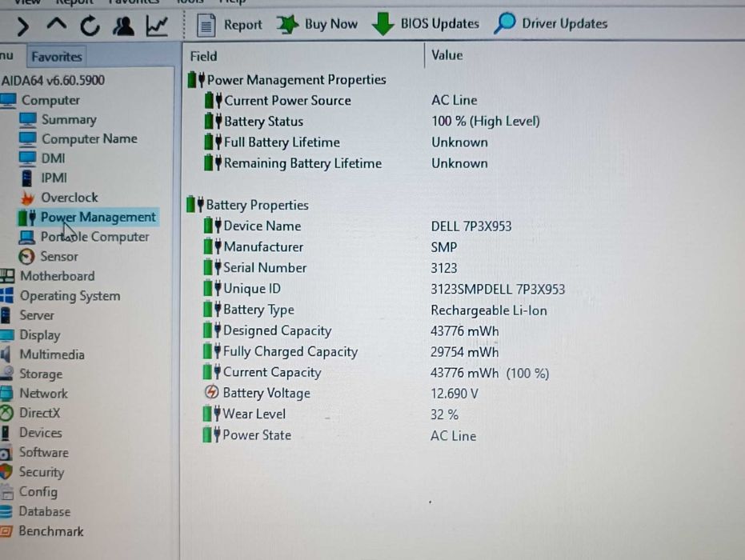Select Battery Properties group row

click(x=248, y=205)
